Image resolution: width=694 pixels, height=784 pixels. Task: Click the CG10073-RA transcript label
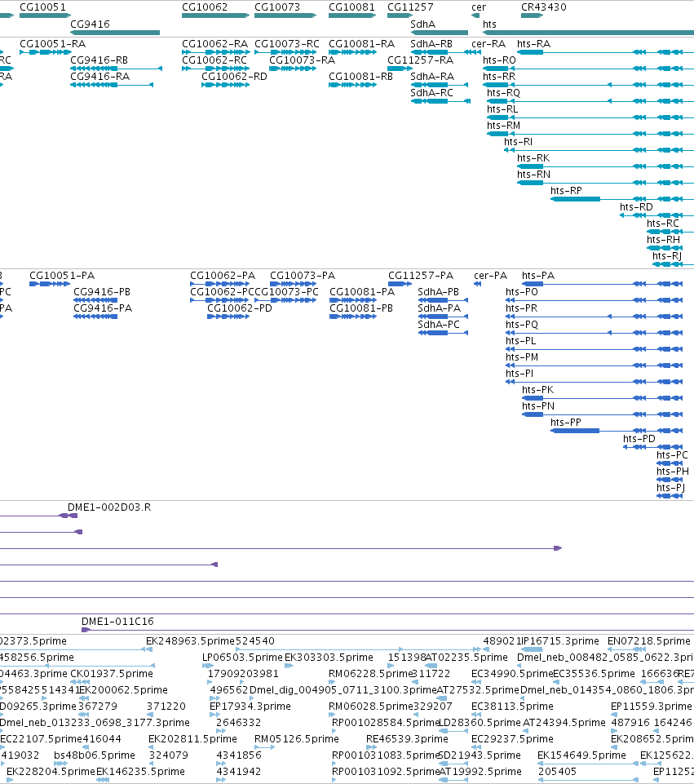[x=302, y=60]
